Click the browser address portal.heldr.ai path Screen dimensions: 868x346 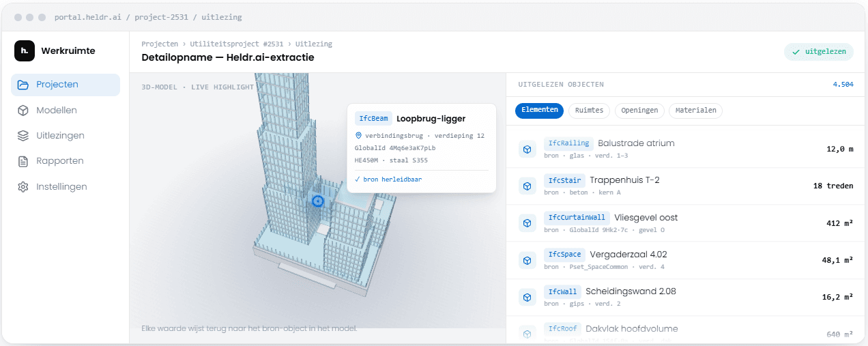click(148, 17)
